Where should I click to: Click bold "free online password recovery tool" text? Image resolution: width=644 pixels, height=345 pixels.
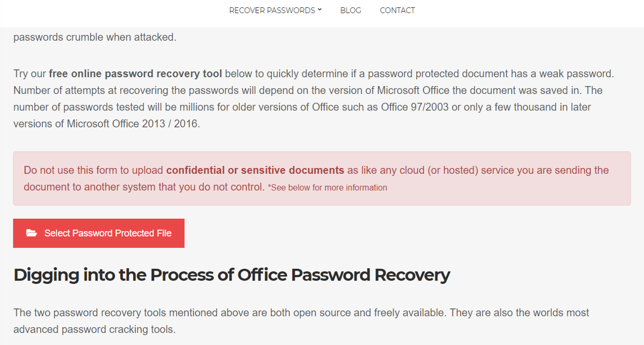click(135, 73)
